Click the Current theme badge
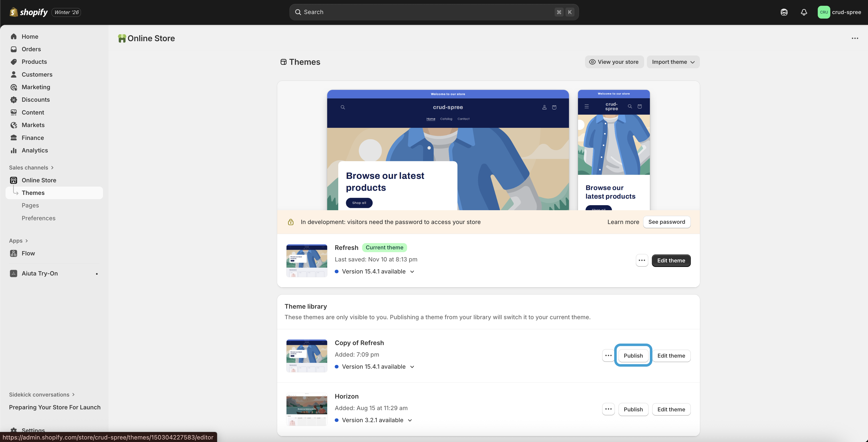Viewport: 868px width, 442px height. pyautogui.click(x=384, y=247)
